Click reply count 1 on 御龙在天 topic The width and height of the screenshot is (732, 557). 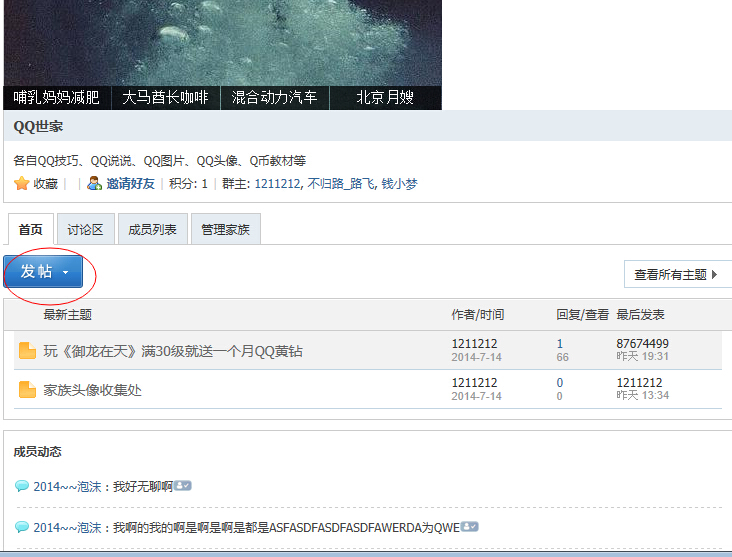coord(560,344)
